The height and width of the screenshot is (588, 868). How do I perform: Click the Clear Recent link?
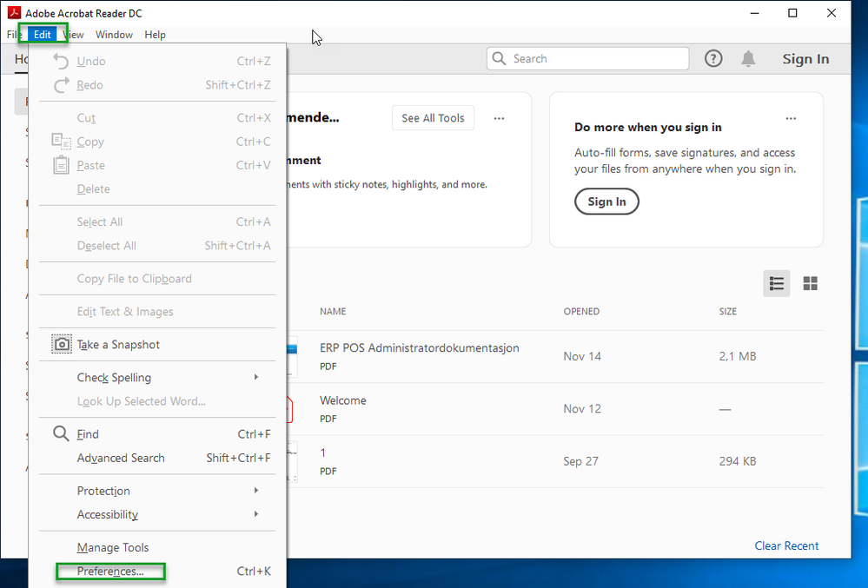click(x=786, y=545)
